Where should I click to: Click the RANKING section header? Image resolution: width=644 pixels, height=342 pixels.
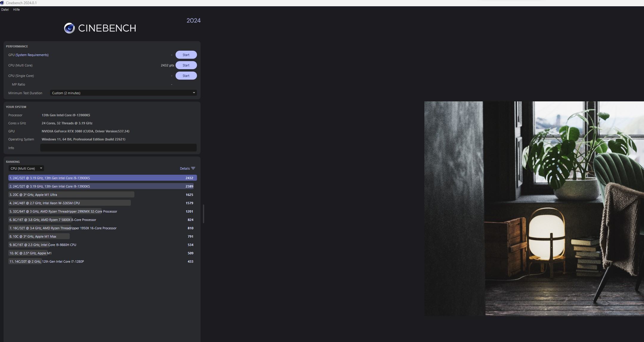click(x=13, y=162)
